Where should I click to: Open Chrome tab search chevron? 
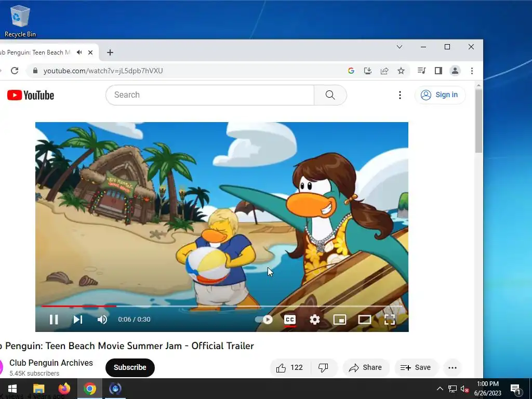400,47
